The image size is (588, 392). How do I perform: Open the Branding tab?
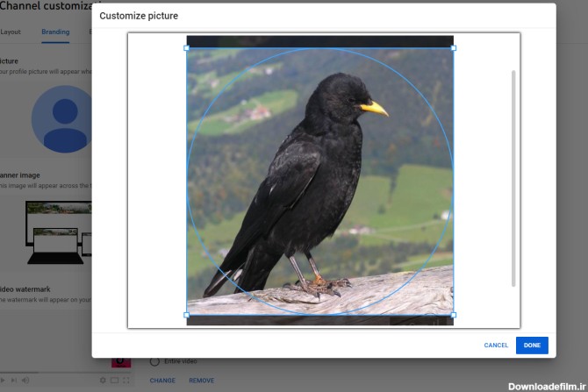coord(55,32)
